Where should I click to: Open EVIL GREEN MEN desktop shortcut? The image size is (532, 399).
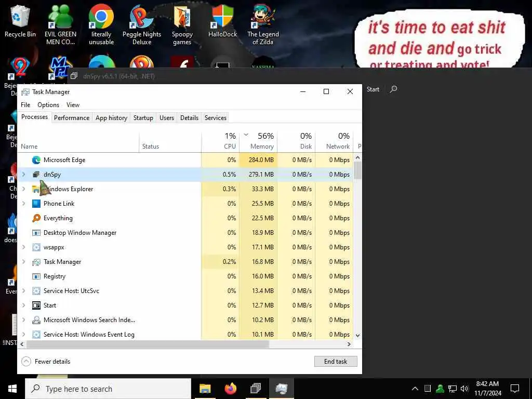60,24
